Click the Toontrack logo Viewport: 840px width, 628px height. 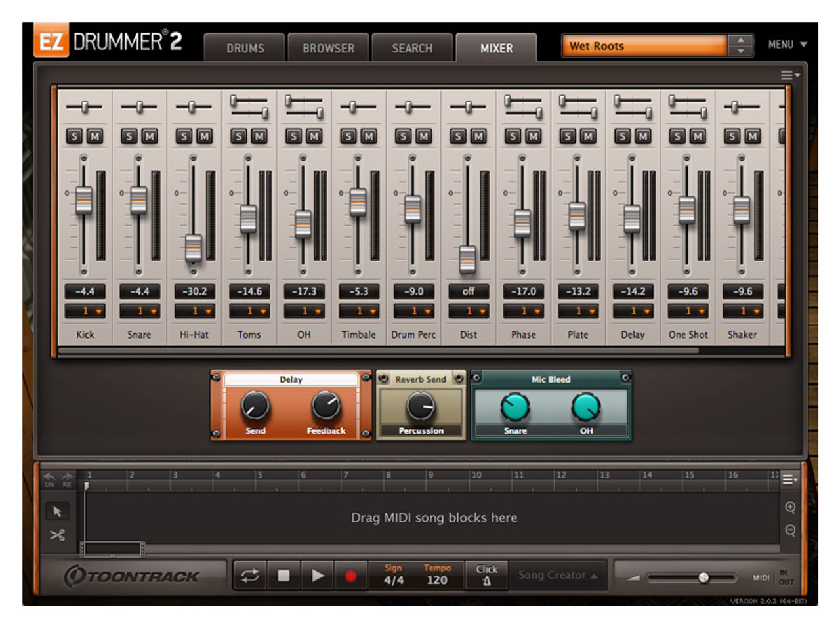pos(132,576)
